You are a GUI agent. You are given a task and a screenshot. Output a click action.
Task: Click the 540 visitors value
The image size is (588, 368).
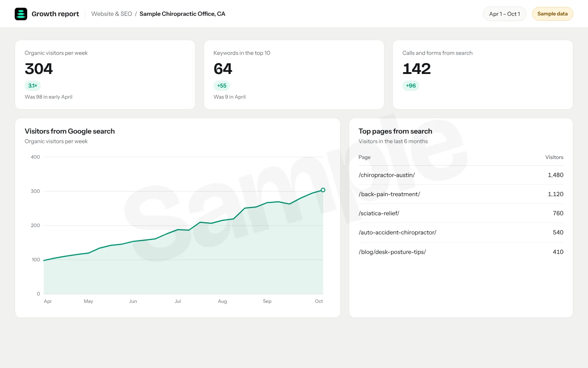point(558,233)
